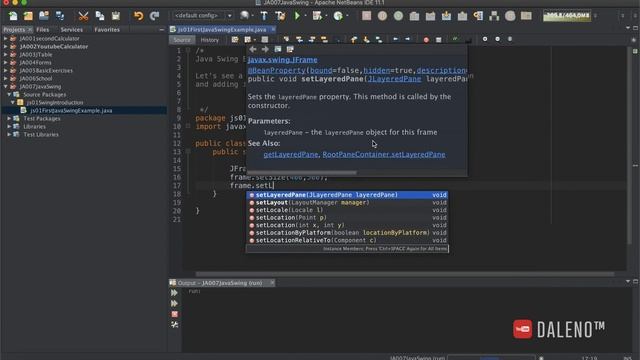Click the editor horizontal scrollbar

coord(405,274)
